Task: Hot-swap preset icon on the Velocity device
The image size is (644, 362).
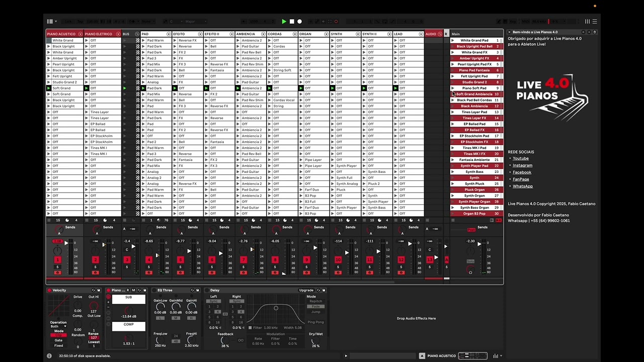Action: pyautogui.click(x=93, y=290)
